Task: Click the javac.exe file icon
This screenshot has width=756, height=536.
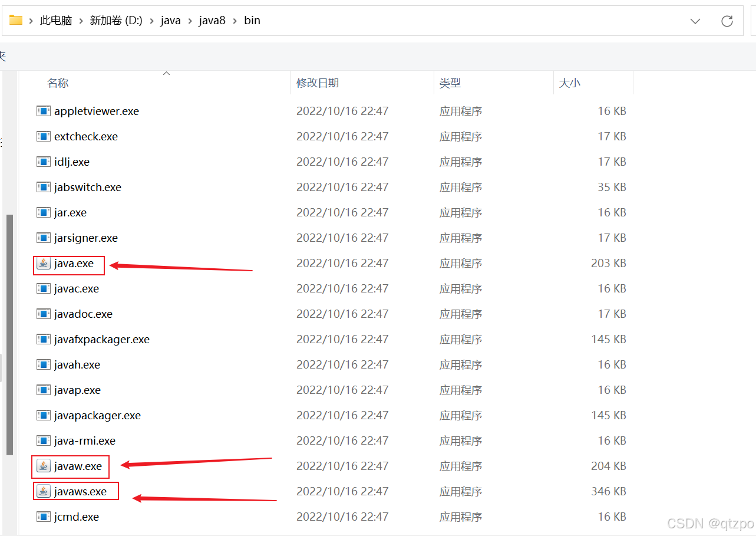Action: 43,288
